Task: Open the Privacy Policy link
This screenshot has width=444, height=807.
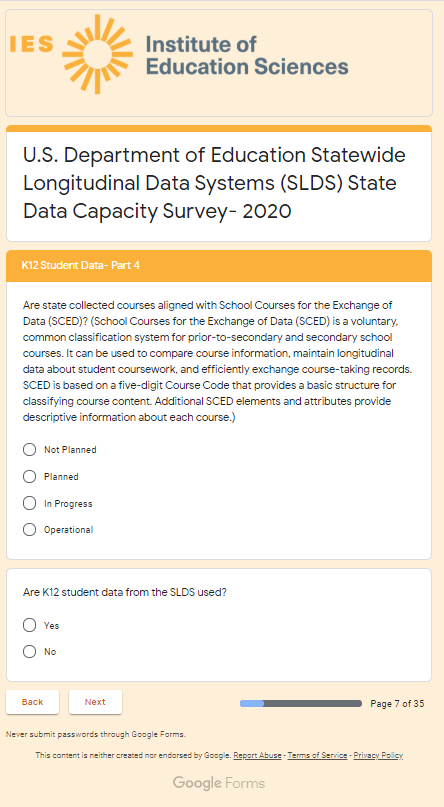Action: (x=378, y=756)
